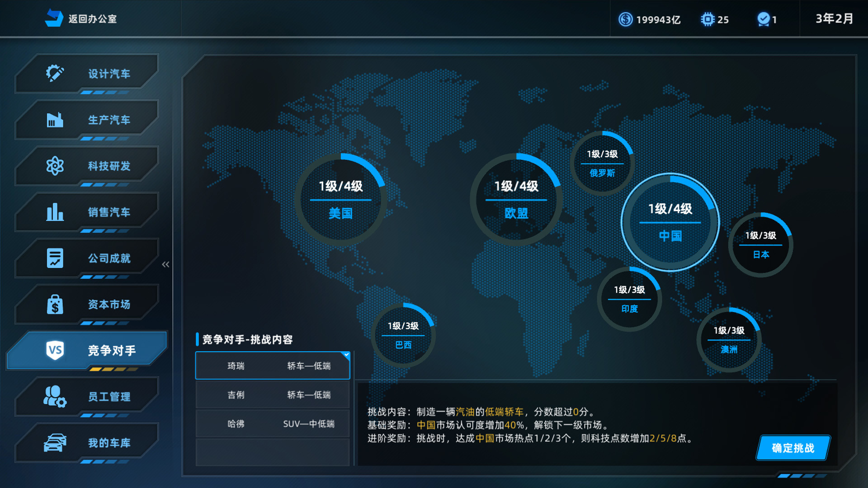Open 销售汽车 with the bar chart icon
868x488 pixels.
54,212
